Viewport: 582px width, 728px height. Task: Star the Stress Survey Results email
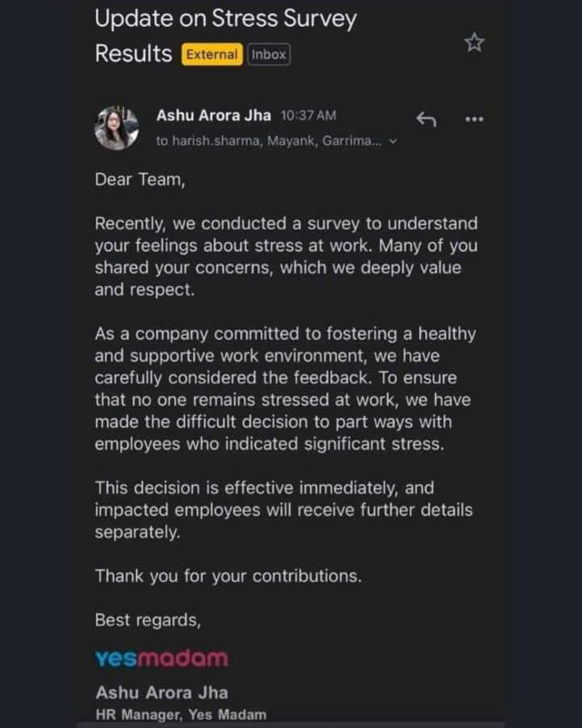pyautogui.click(x=474, y=43)
